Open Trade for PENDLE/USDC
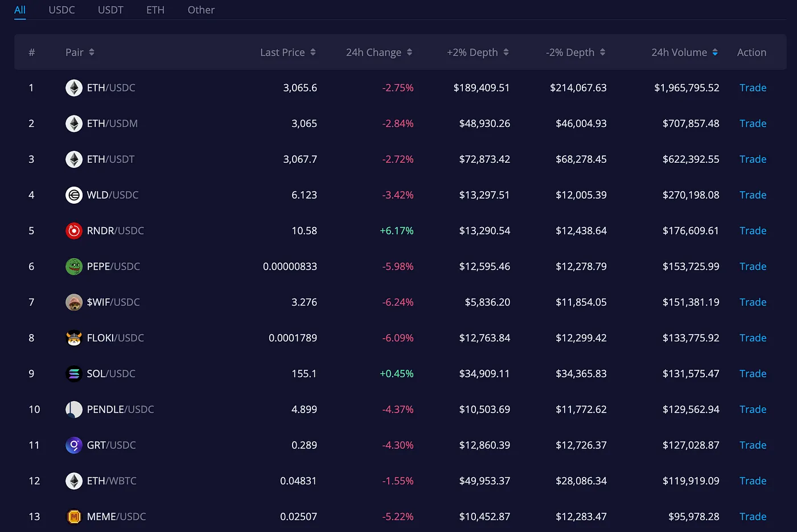The width and height of the screenshot is (797, 532). tap(753, 409)
